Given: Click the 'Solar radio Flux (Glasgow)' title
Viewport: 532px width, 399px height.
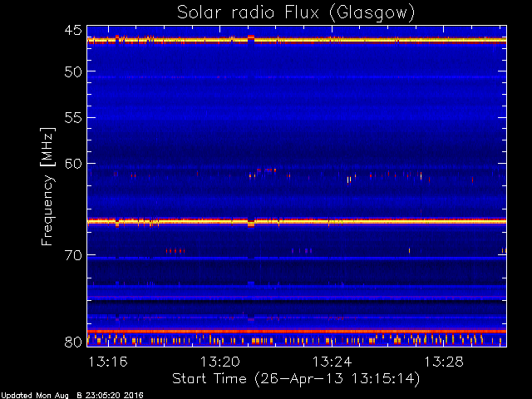Looking at the screenshot, I should click(296, 13).
